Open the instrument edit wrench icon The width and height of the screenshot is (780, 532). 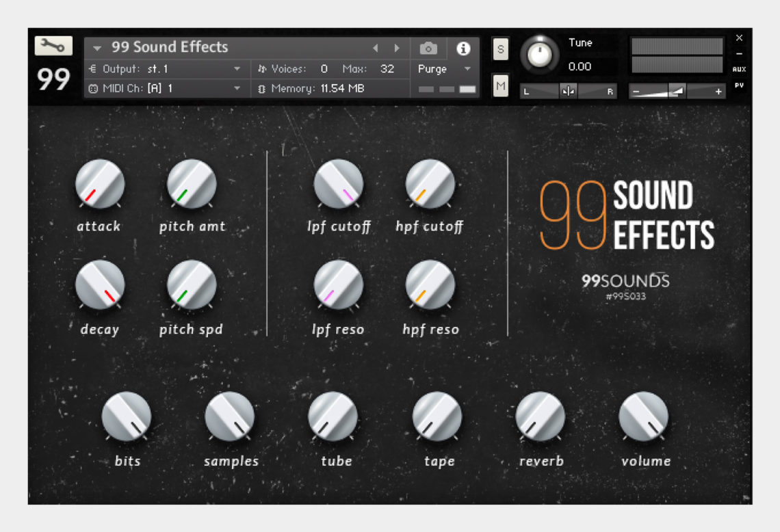coord(53,45)
